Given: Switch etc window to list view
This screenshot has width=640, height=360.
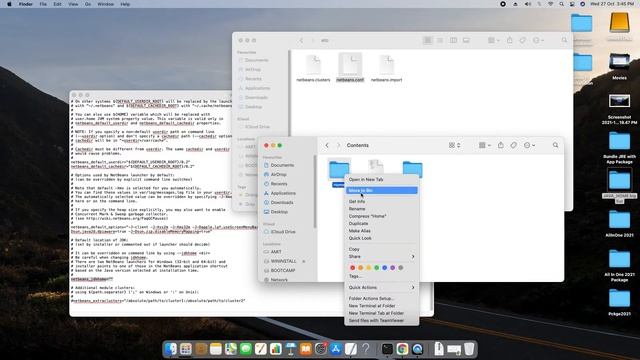Looking at the screenshot, I should 440,40.
